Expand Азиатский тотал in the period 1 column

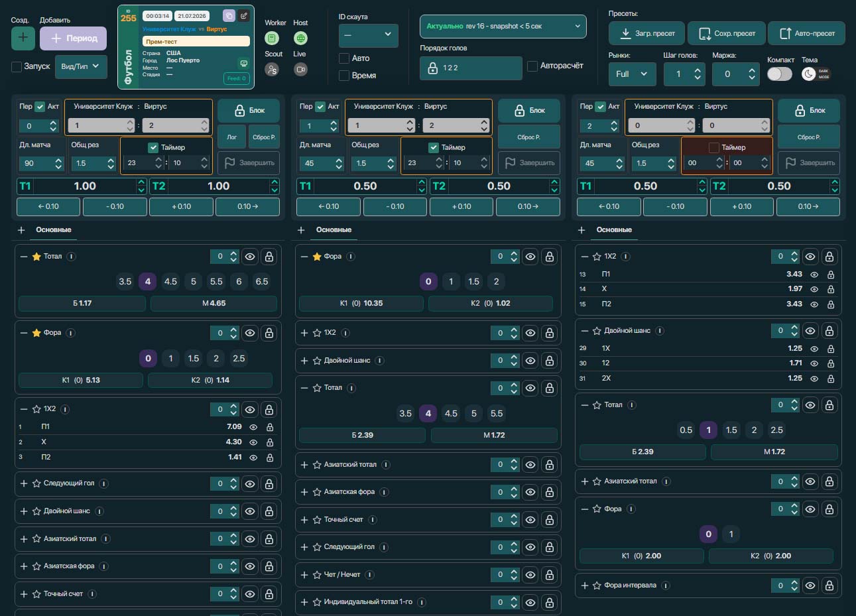(304, 465)
